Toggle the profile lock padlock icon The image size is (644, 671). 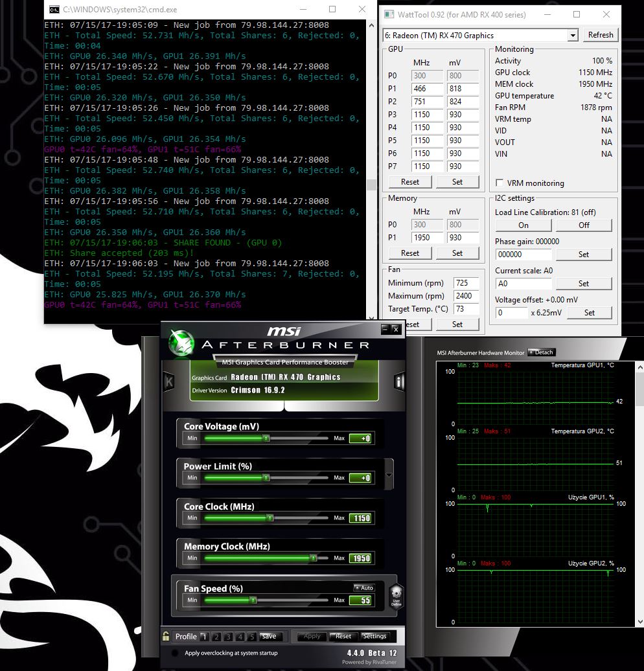(x=166, y=636)
